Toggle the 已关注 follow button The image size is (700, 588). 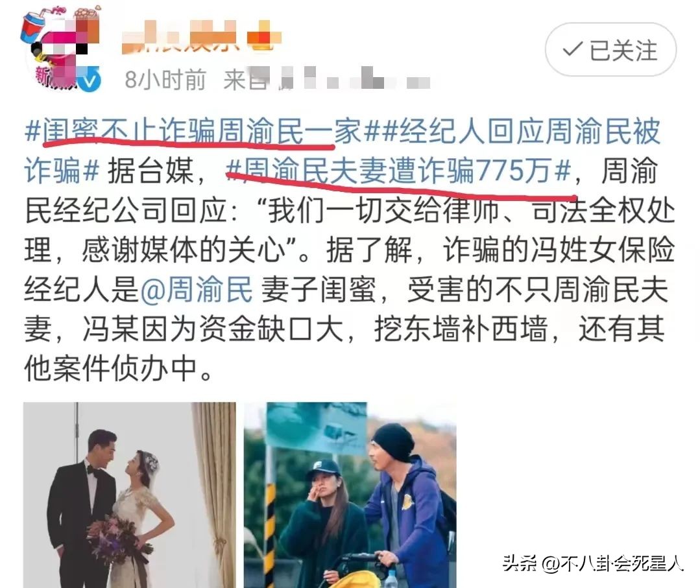610,49
